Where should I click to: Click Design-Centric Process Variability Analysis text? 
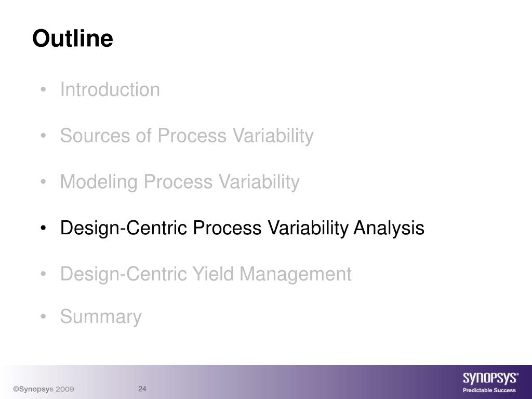coord(242,228)
